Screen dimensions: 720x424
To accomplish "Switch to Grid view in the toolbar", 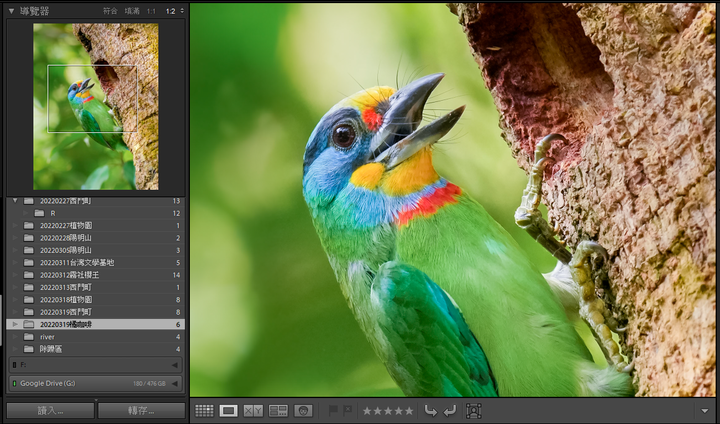I will point(204,410).
